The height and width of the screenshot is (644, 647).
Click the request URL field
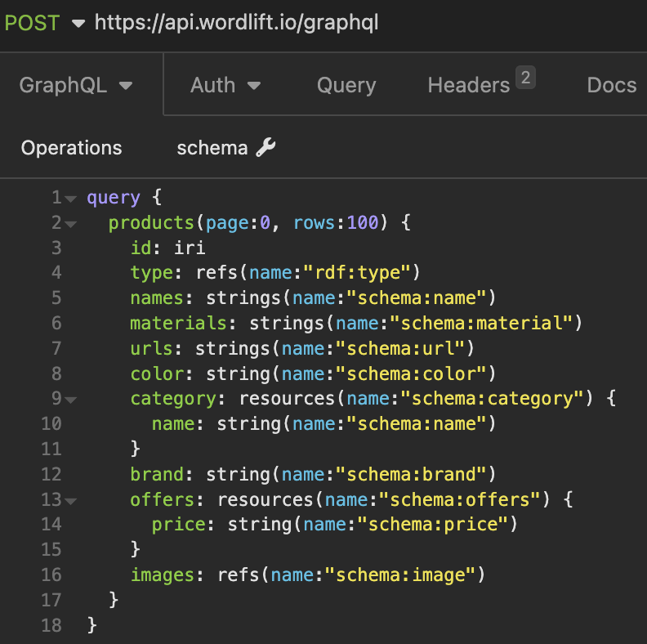pos(236,23)
